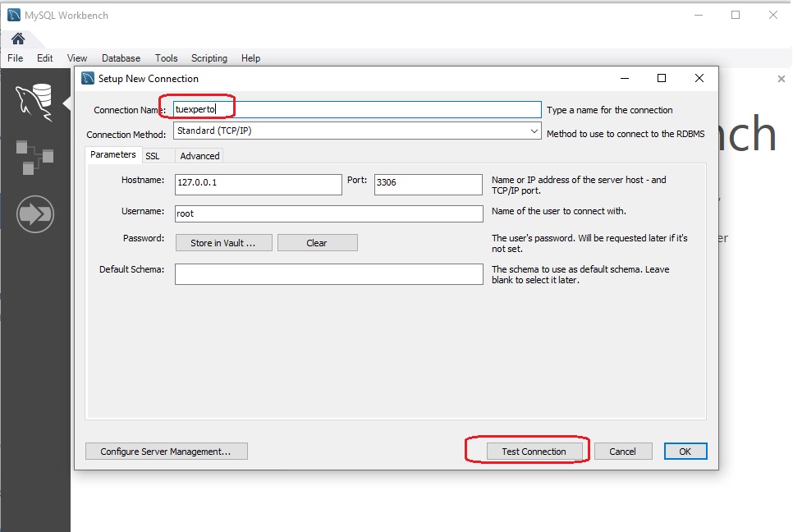Viewport: 793px width, 532px height.
Task: Open the Models sidebar icon
Action: [x=34, y=158]
